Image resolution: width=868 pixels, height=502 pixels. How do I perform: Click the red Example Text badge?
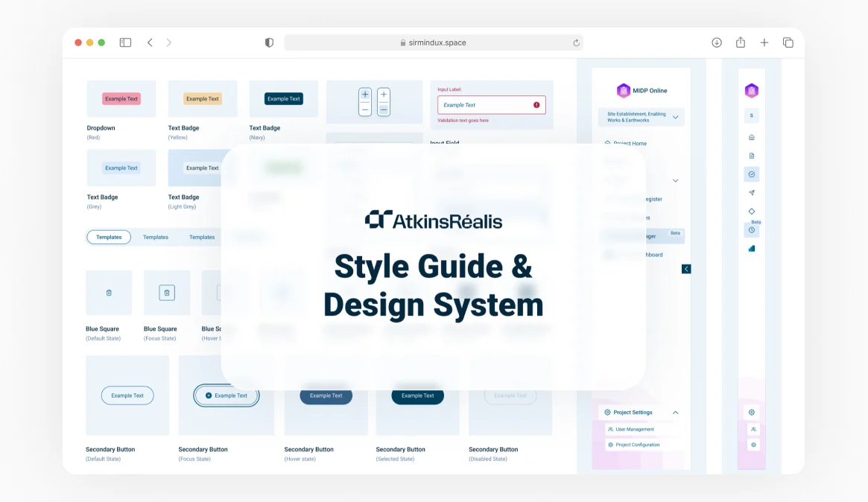pos(121,98)
